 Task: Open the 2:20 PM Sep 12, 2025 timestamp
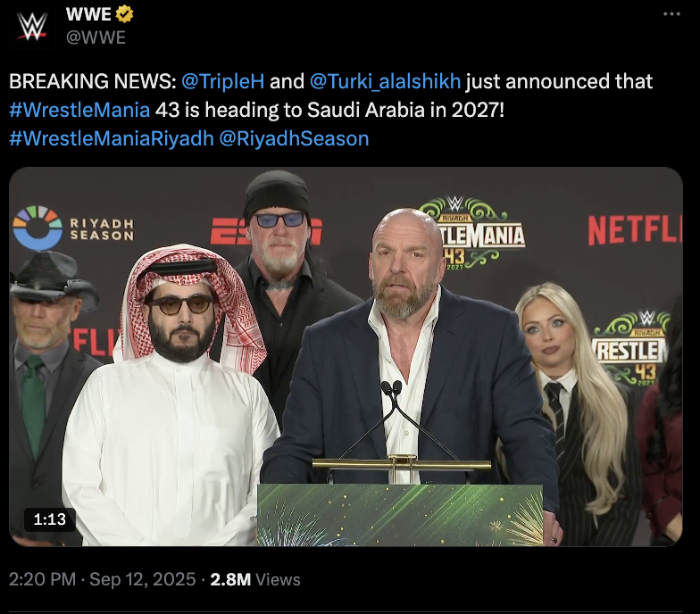pyautogui.click(x=102, y=580)
